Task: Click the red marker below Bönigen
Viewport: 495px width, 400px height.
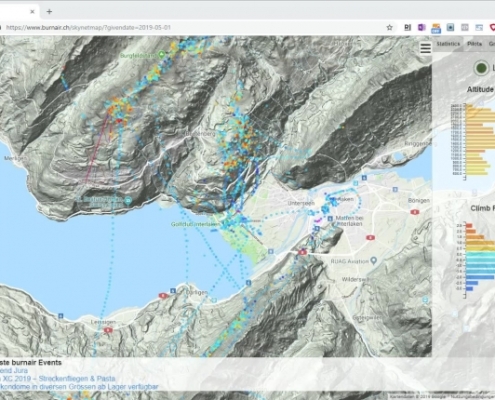Action: (x=415, y=212)
